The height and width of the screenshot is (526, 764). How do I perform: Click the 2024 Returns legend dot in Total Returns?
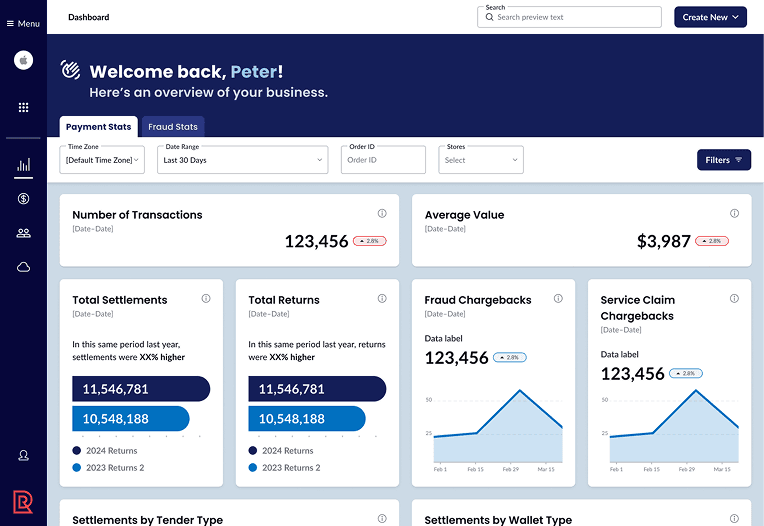tap(252, 451)
